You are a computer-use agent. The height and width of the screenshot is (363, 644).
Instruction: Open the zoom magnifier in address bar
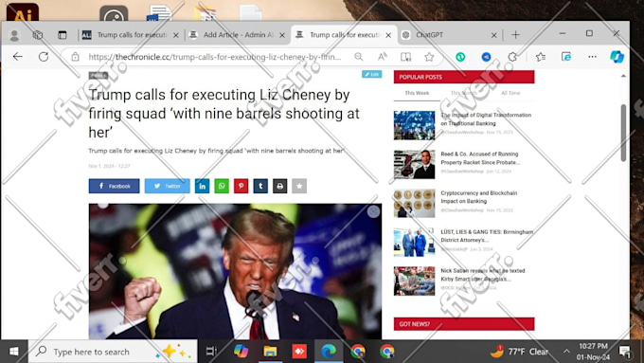(x=359, y=57)
